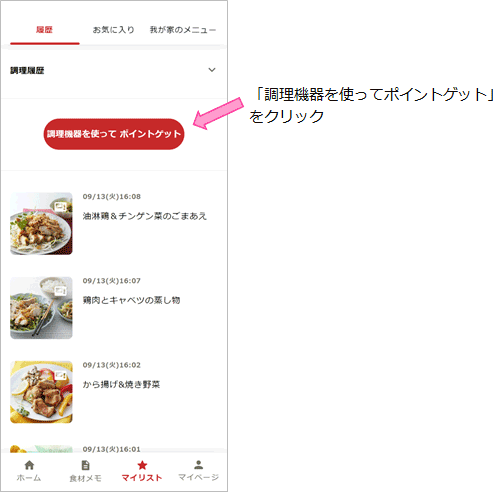Switch to the お気に入り tab
This screenshot has height=492, width=500.
pos(113,30)
